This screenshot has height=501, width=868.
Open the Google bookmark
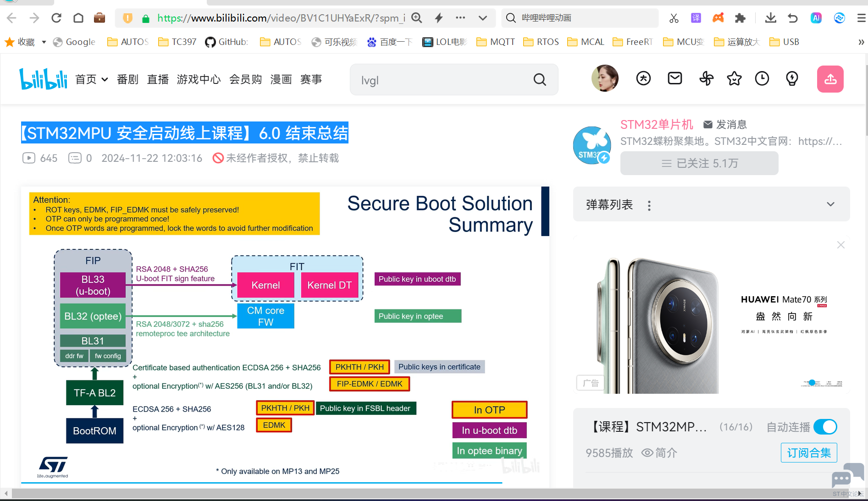coord(74,42)
